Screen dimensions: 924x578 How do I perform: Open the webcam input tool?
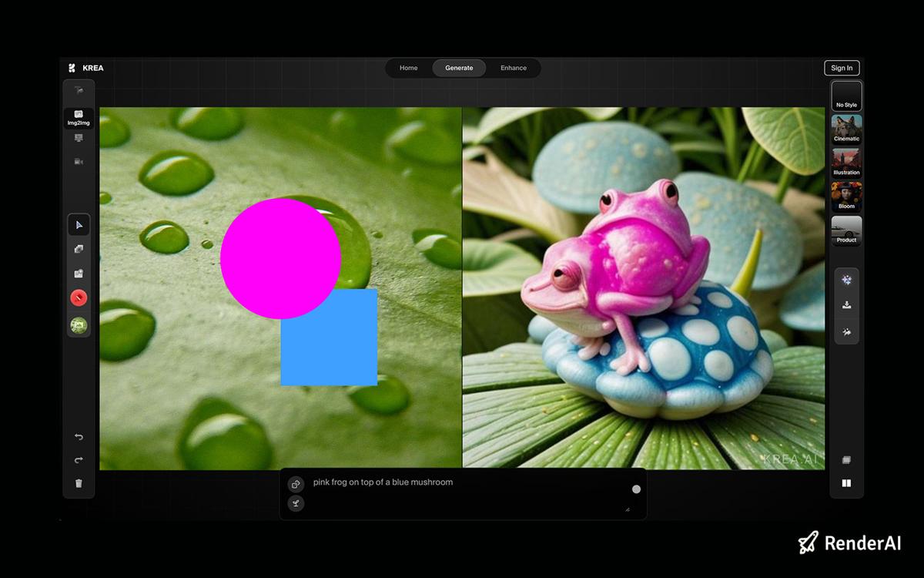click(79, 161)
